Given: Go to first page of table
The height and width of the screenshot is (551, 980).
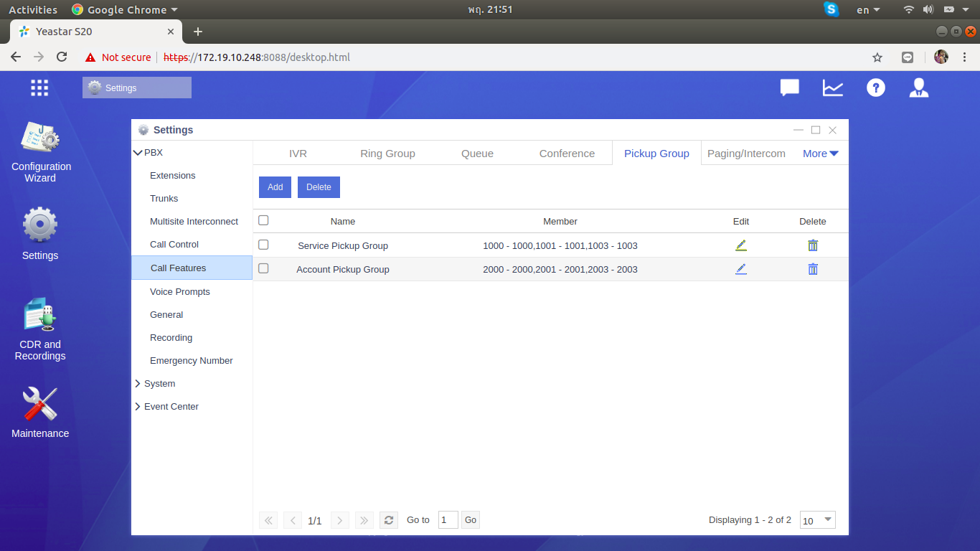Looking at the screenshot, I should coord(268,520).
